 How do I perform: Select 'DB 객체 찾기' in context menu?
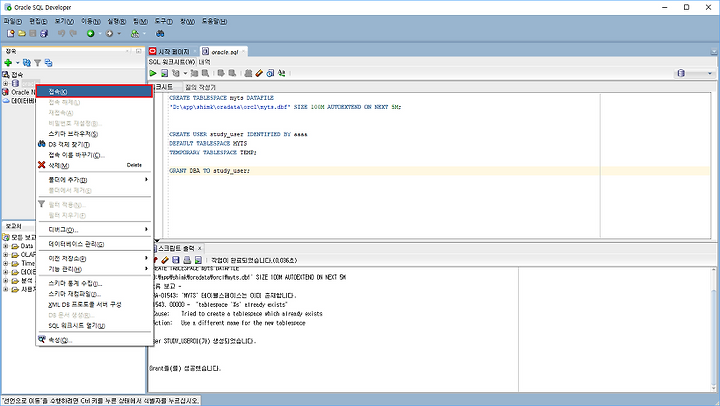94,145
